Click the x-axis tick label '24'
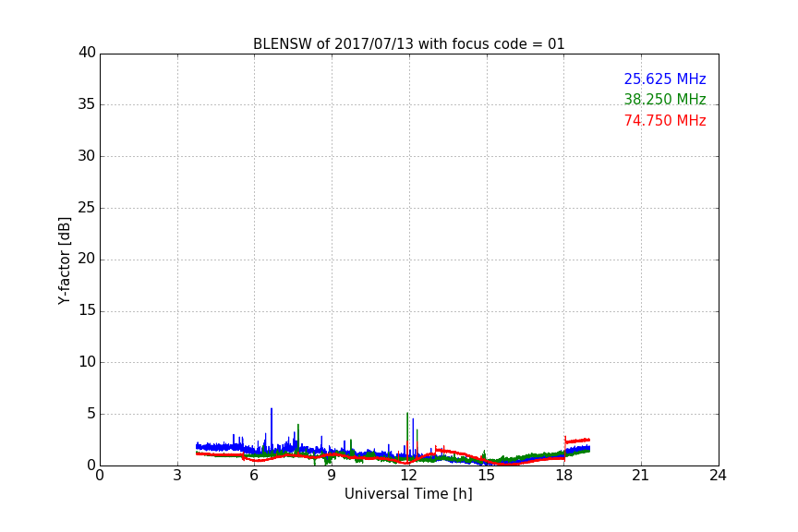This screenshot has height=532, width=798. click(x=719, y=476)
